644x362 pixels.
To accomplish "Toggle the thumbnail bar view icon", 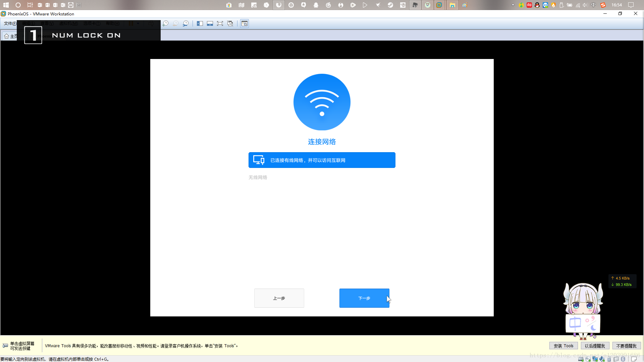I will pyautogui.click(x=210, y=23).
